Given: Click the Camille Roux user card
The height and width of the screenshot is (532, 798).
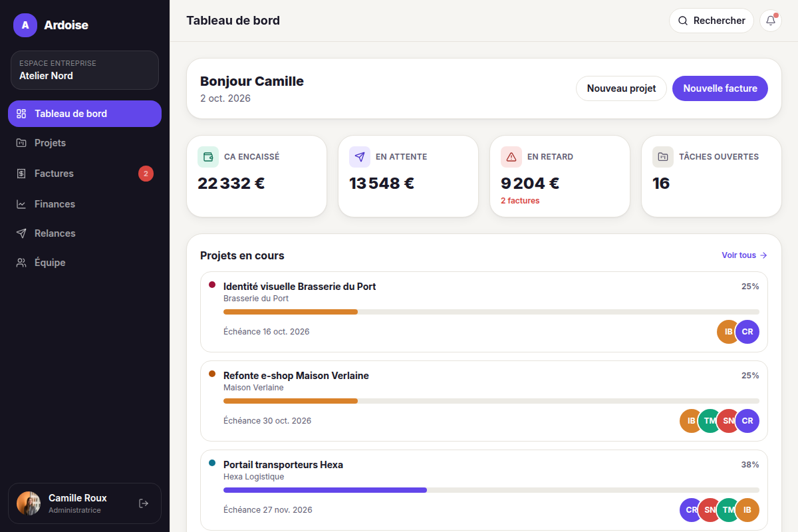Looking at the screenshot, I should click(84, 503).
